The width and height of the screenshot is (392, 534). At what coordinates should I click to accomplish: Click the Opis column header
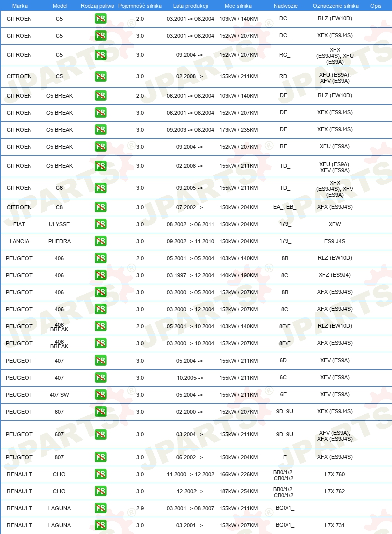(x=376, y=6)
